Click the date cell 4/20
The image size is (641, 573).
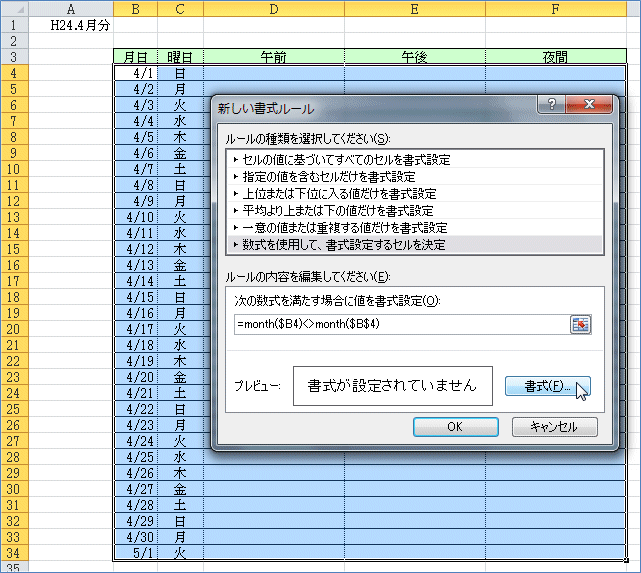135,377
